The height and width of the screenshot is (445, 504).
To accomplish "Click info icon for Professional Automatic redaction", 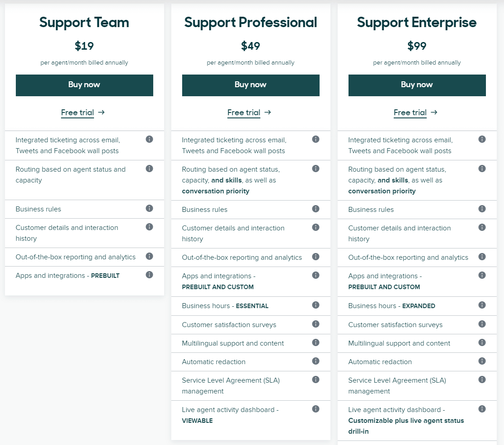I will 316,361.
